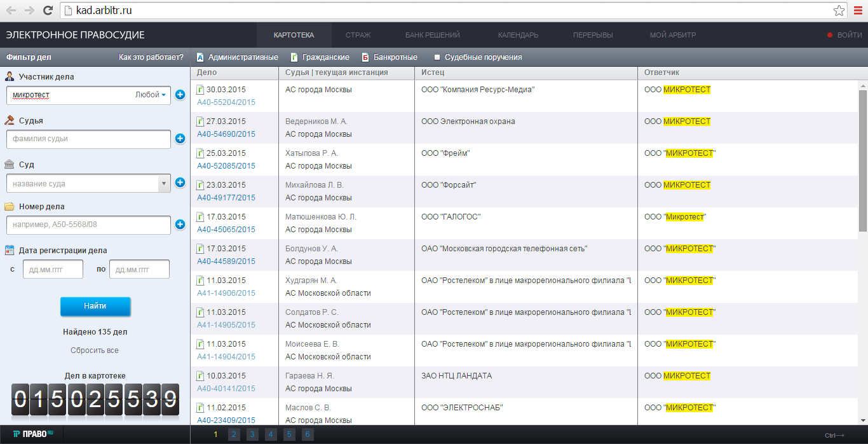Add another judge with the plus icon
The height and width of the screenshot is (444, 868).
[180, 138]
